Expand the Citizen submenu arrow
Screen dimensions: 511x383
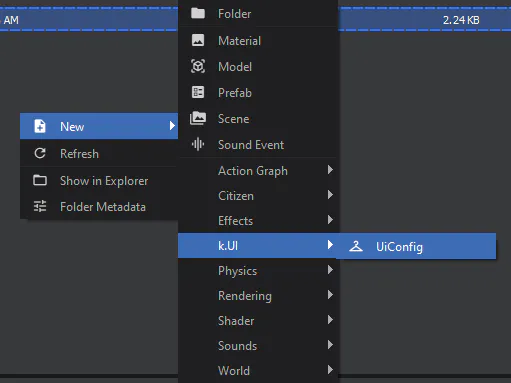pos(330,195)
